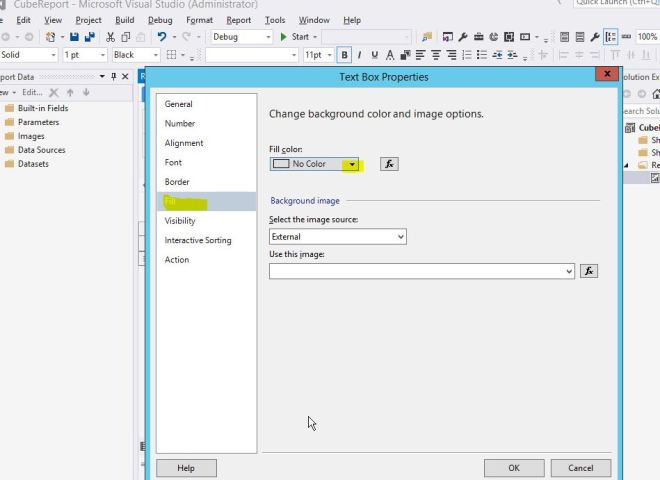Click the Undo arrow icon
Image resolution: width=660 pixels, height=480 pixels.
162,37
